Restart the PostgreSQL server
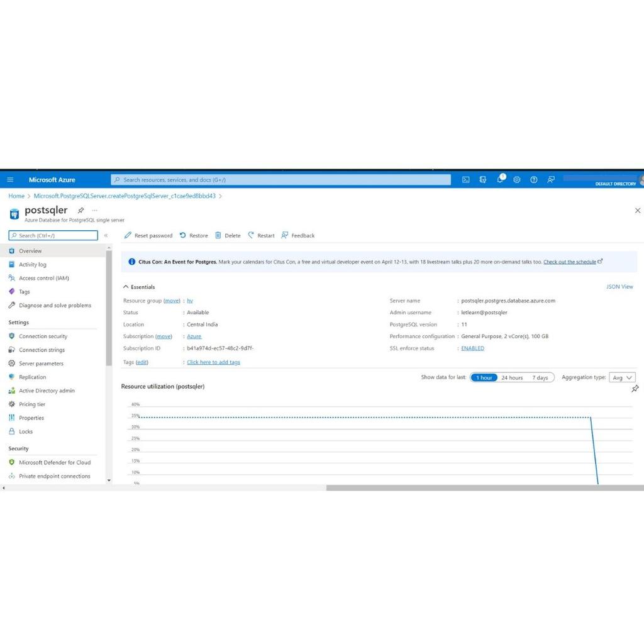Image resolution: width=644 pixels, height=644 pixels. pos(261,235)
